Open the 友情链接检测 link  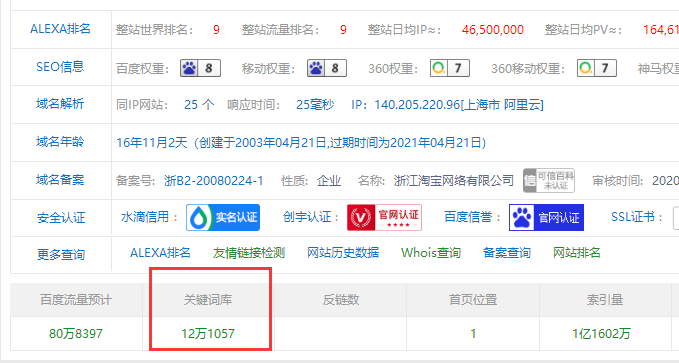point(249,253)
